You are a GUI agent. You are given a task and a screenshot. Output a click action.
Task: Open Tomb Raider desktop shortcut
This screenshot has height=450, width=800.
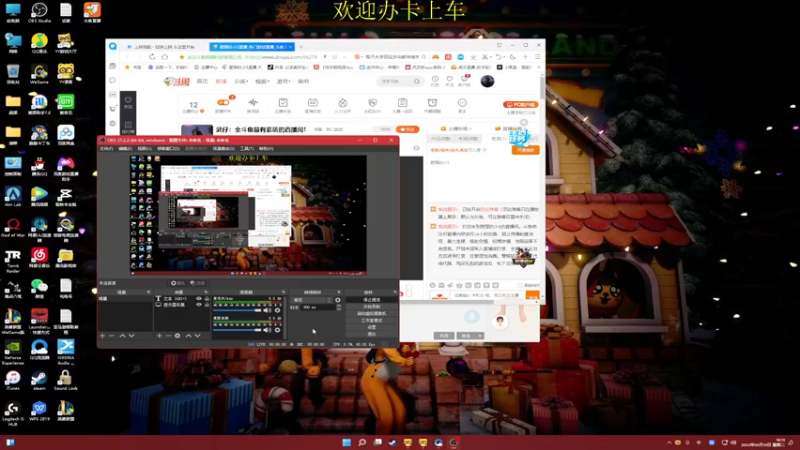pyautogui.click(x=13, y=260)
